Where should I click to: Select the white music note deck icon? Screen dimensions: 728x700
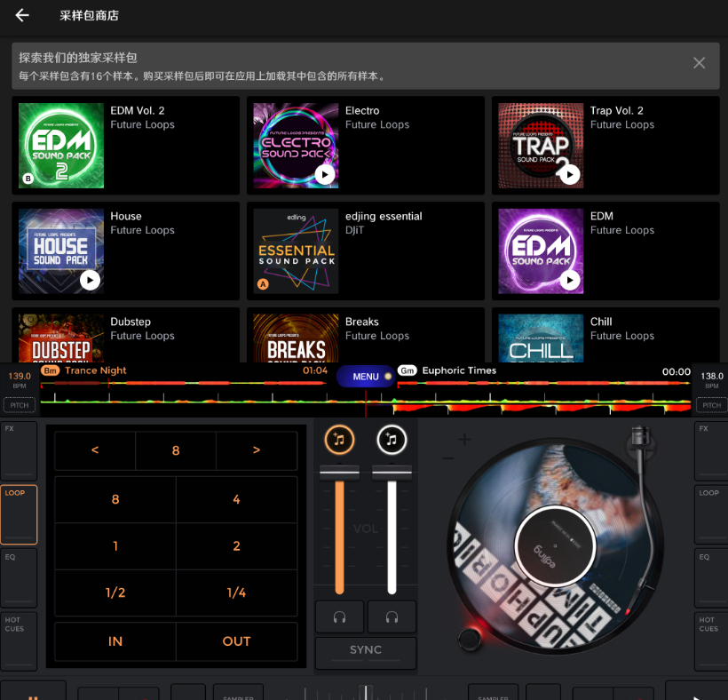pyautogui.click(x=392, y=439)
